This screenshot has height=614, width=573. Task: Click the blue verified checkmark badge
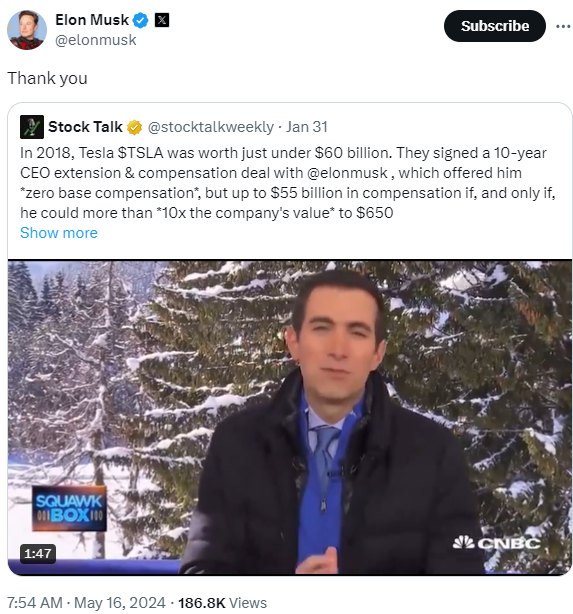(141, 20)
